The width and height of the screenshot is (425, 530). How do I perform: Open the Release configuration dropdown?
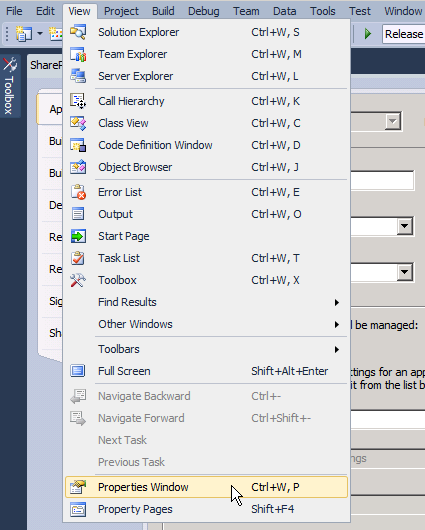tap(404, 34)
